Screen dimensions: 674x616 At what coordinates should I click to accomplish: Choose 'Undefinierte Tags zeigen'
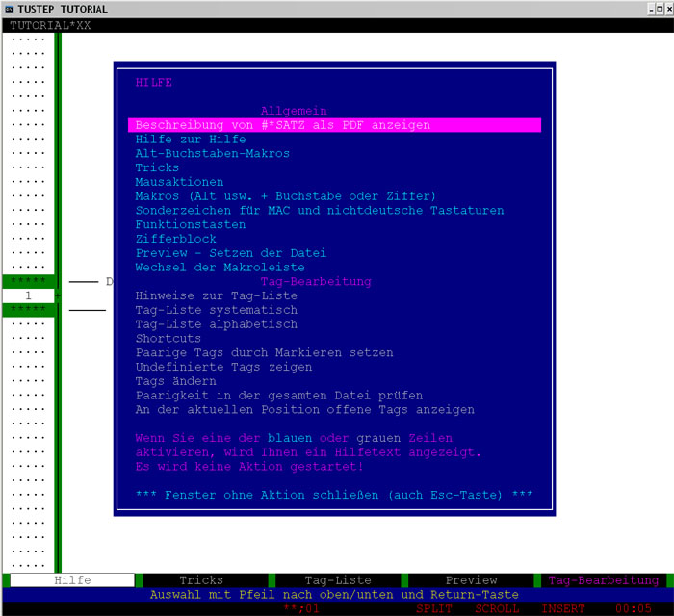pos(223,367)
